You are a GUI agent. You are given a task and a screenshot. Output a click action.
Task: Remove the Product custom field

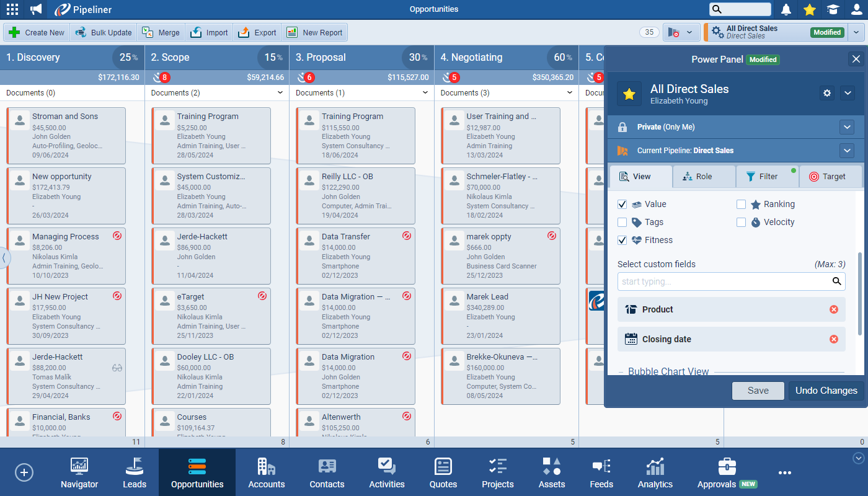coord(833,309)
